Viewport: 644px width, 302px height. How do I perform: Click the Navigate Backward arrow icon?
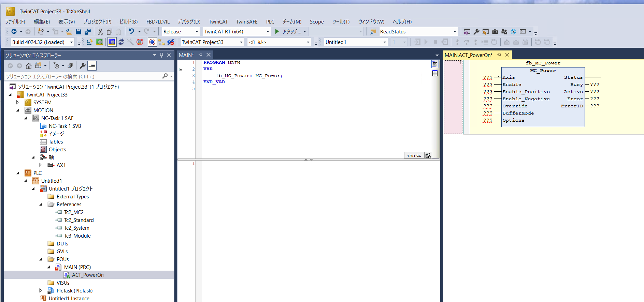[x=14, y=32]
